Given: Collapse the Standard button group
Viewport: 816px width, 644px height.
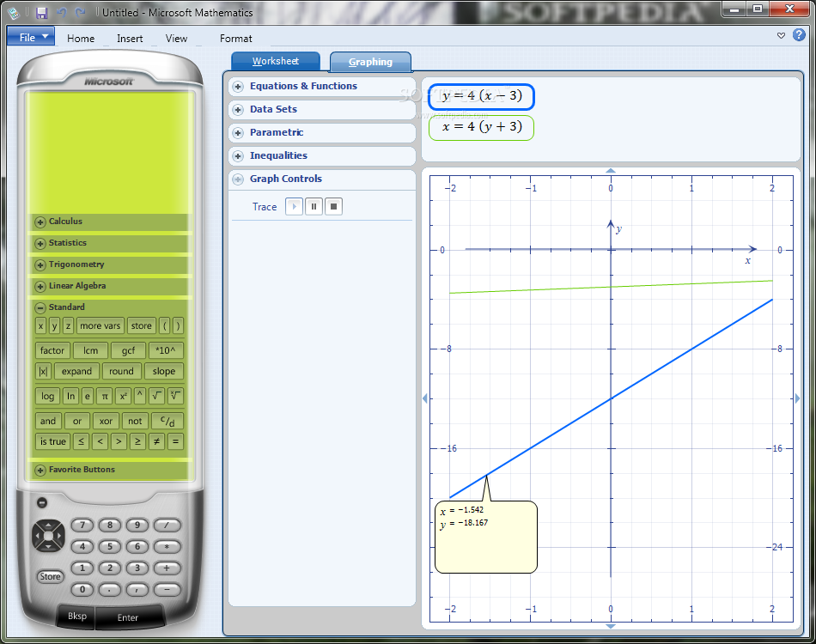Looking at the screenshot, I should [x=40, y=307].
